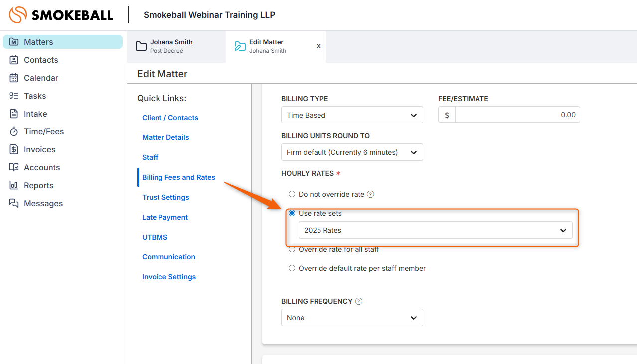Open the Reports chart icon
This screenshot has width=637, height=364.
[14, 185]
